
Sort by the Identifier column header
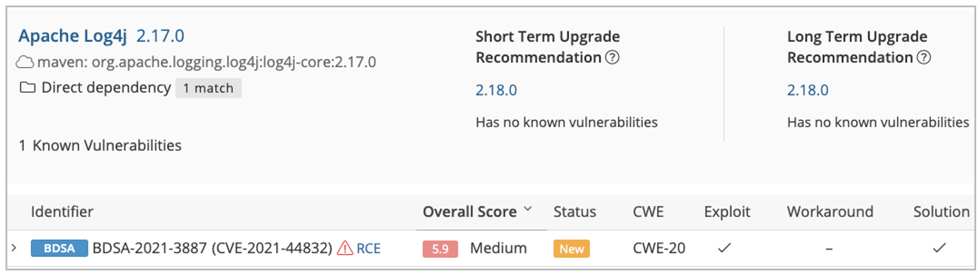pos(62,212)
